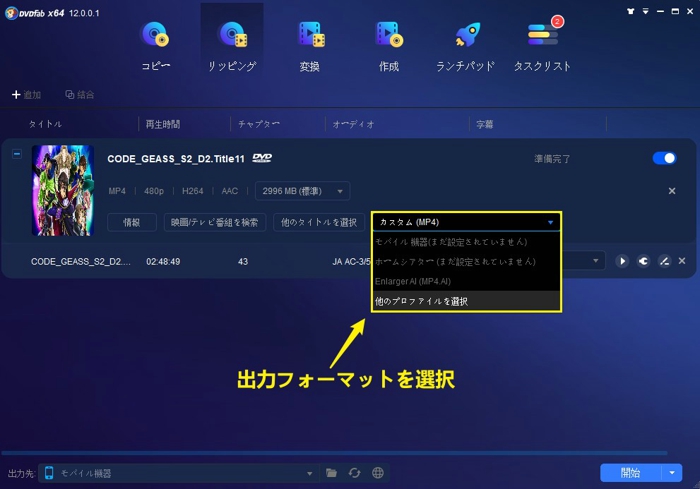The width and height of the screenshot is (700, 489).
Task: Click the 情報 info button
Action: (132, 222)
